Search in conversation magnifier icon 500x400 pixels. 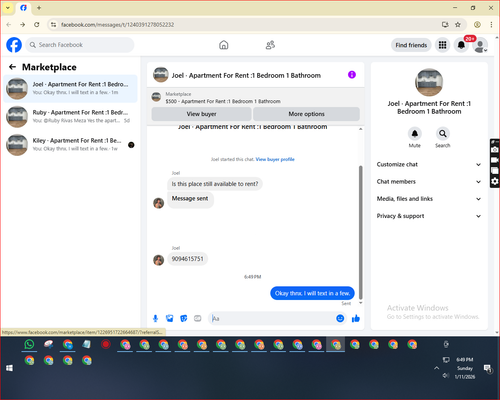click(443, 134)
